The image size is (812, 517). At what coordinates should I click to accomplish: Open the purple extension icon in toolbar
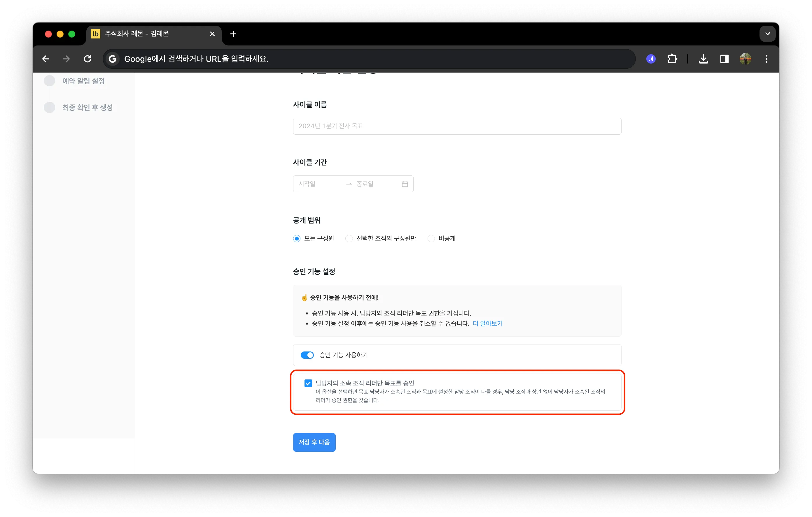click(651, 59)
